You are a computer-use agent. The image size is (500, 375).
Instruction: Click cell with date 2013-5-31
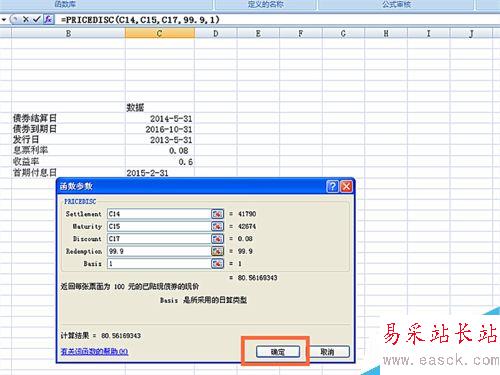pos(160,140)
